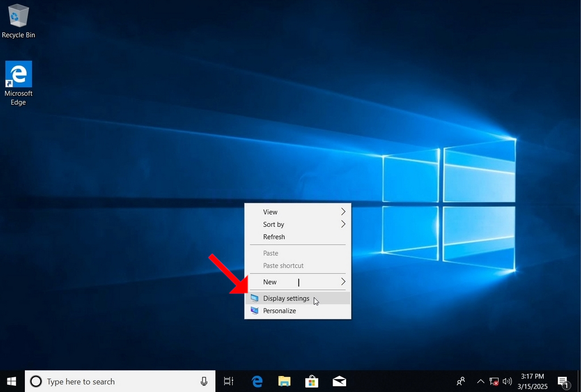This screenshot has width=581, height=392.
Task: Launch Edge from the taskbar
Action: pos(257,381)
